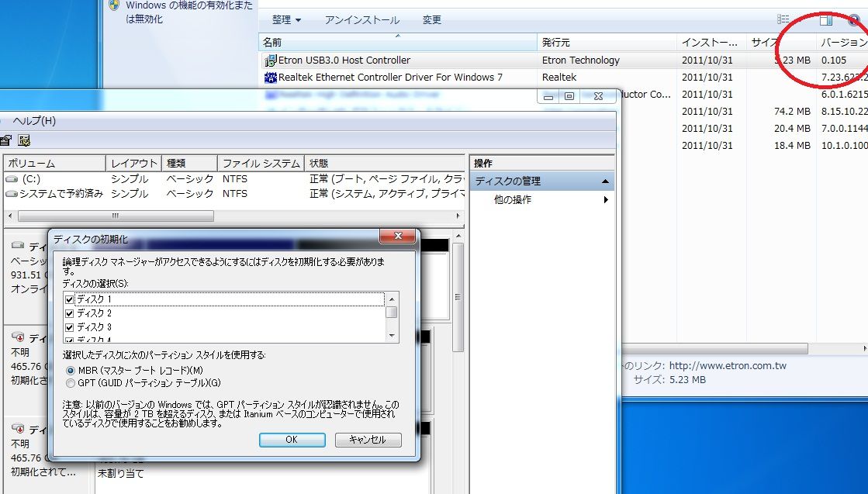Click the 18.4 MB size cell
Viewport: 868px width, 494px height.
792,146
